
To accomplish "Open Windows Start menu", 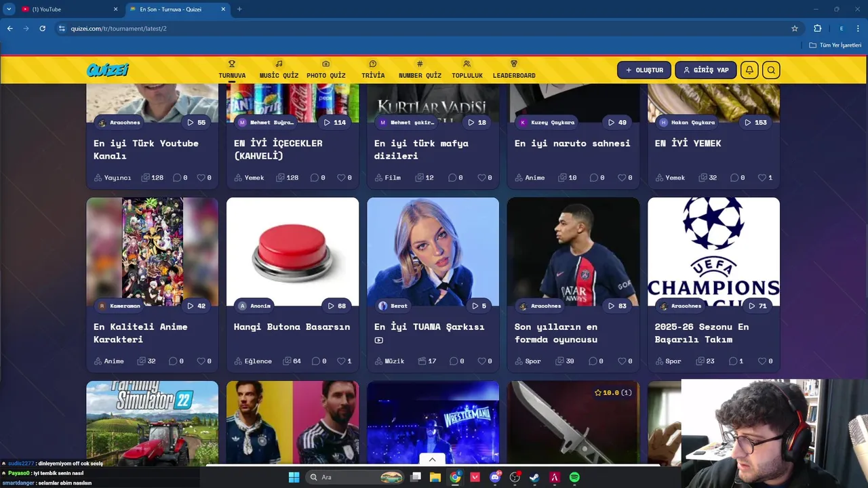I will [294, 477].
